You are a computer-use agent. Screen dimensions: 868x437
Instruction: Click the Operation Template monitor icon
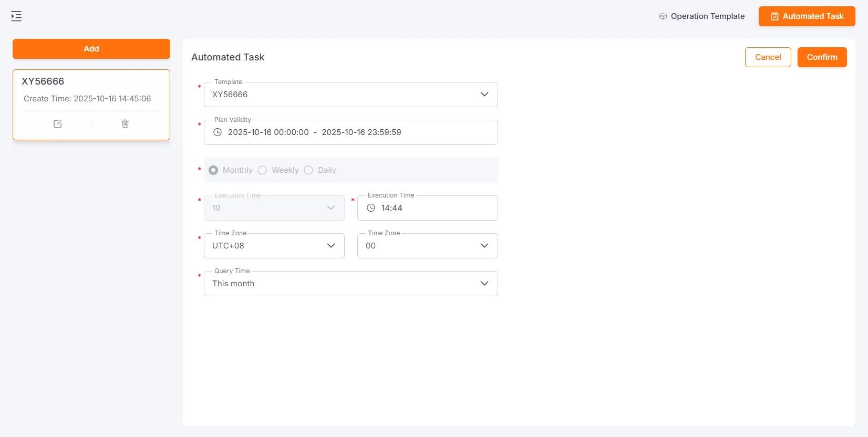pos(663,17)
